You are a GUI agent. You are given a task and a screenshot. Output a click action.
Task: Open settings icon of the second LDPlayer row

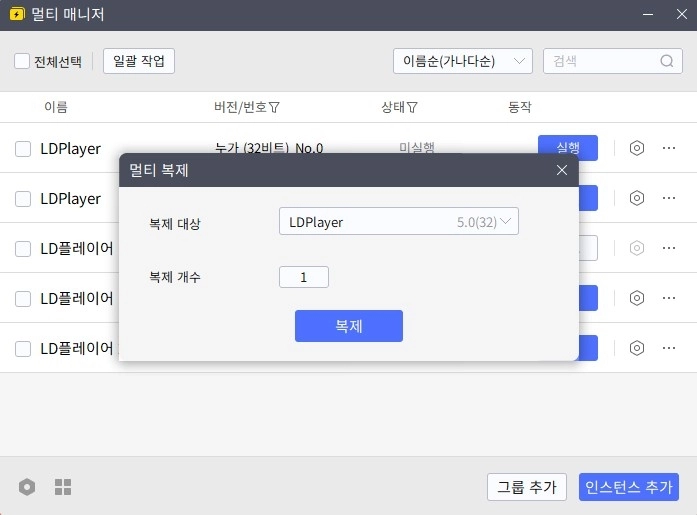[637, 198]
